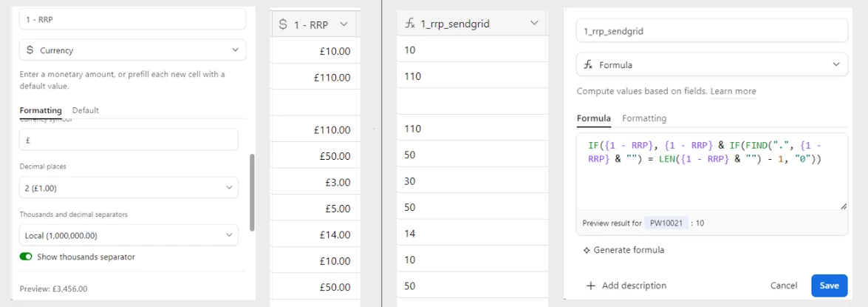This screenshot has height=307, width=868.
Task: Open the Formula field type dropdown
Action: pyautogui.click(x=712, y=65)
